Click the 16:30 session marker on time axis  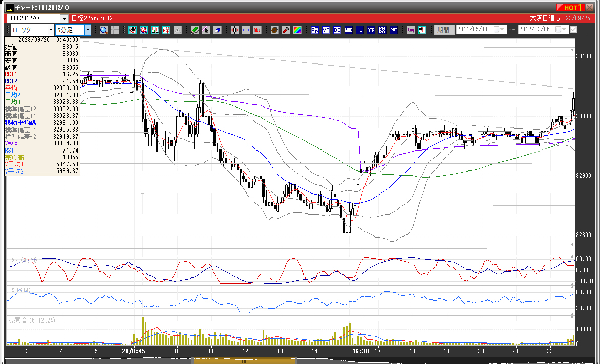(360, 351)
